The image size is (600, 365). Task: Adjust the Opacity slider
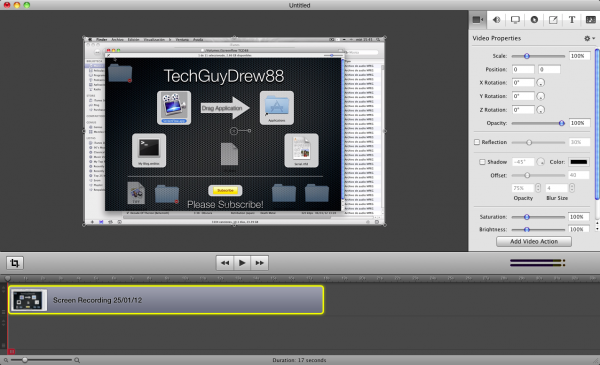tap(538, 123)
